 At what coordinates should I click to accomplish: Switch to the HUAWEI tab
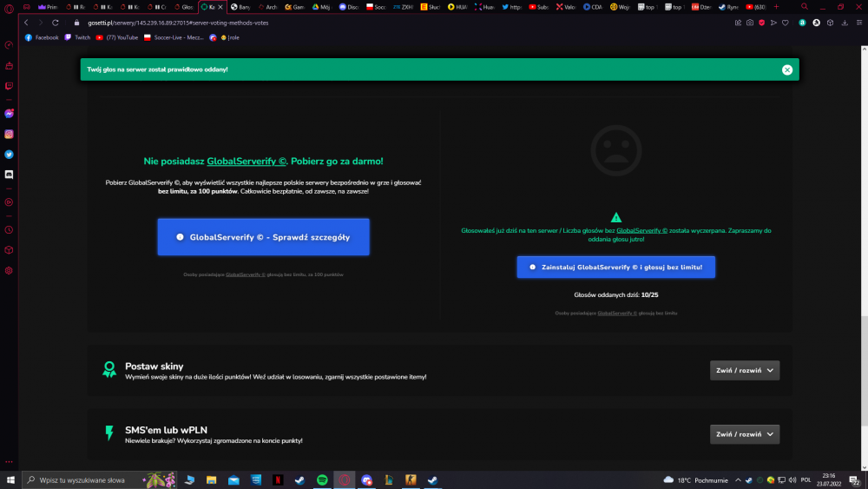[457, 7]
